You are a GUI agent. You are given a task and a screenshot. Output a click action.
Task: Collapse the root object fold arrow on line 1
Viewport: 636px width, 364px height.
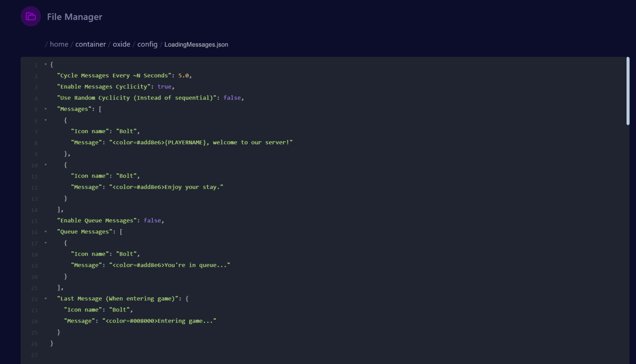[x=46, y=65]
